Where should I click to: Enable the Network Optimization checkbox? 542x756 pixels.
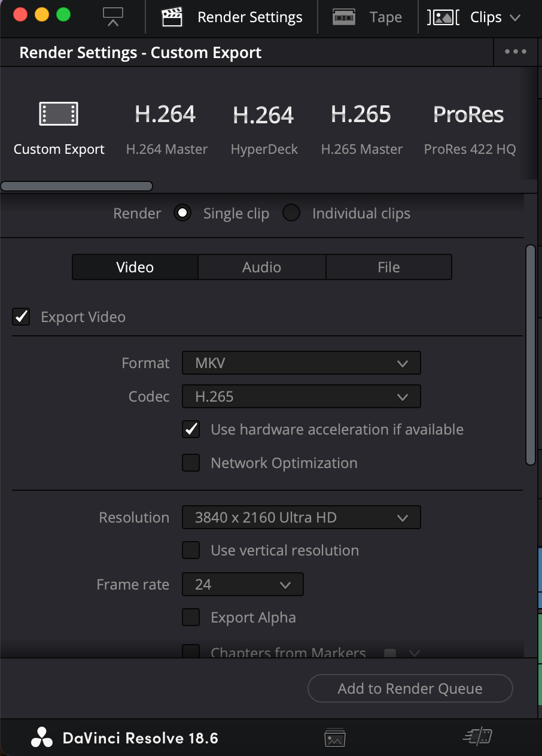(x=191, y=463)
